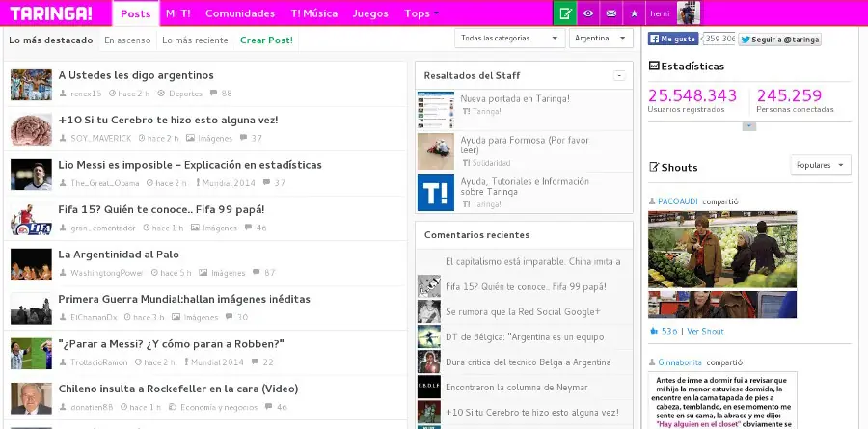
Task: Open Lio Messi es imposible post
Action: pyautogui.click(x=190, y=165)
